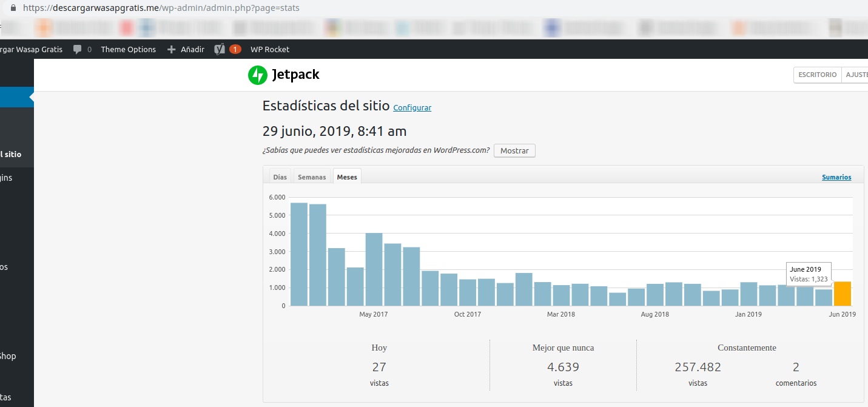
Task: Click the 'Estadísticas del sitio' heading
Action: (326, 106)
